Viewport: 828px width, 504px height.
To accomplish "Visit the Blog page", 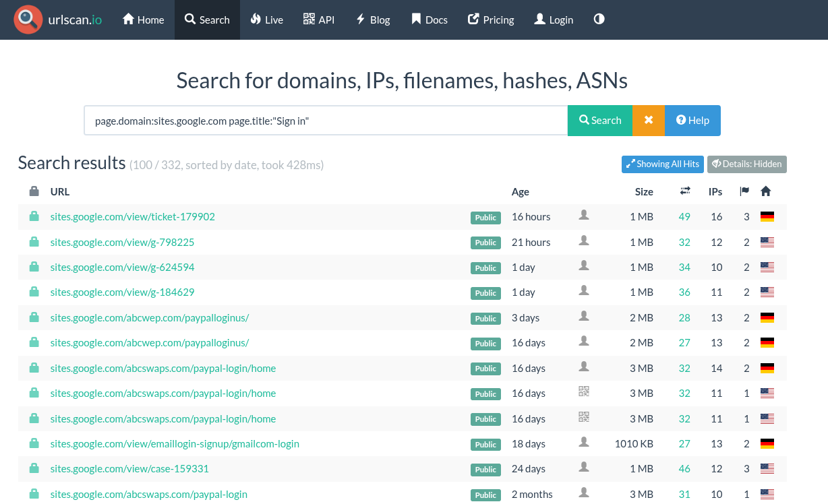I will 373,20.
